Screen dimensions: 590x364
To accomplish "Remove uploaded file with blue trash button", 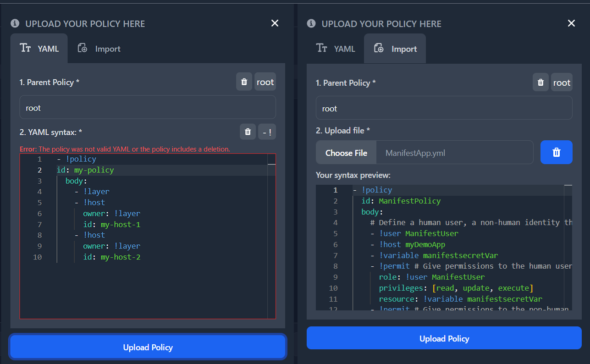I will pyautogui.click(x=556, y=152).
